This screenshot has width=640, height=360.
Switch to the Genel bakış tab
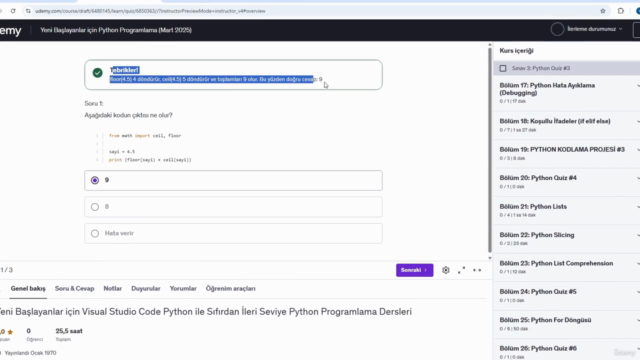pos(28,289)
